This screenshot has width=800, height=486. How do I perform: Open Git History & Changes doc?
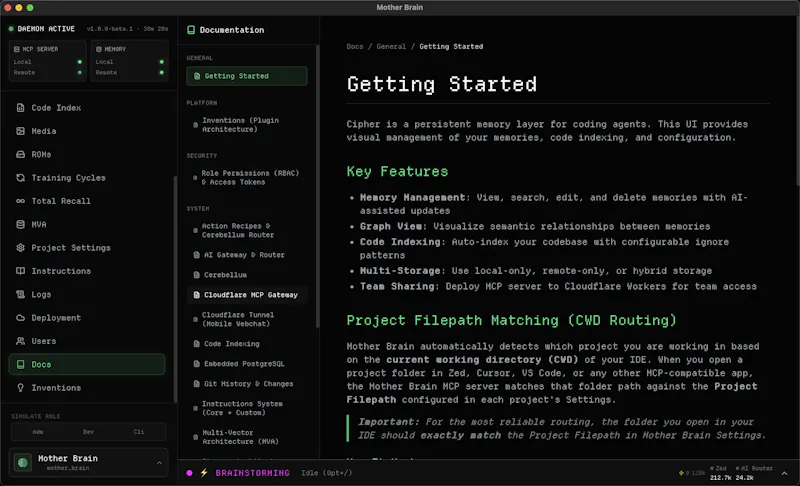pos(247,383)
